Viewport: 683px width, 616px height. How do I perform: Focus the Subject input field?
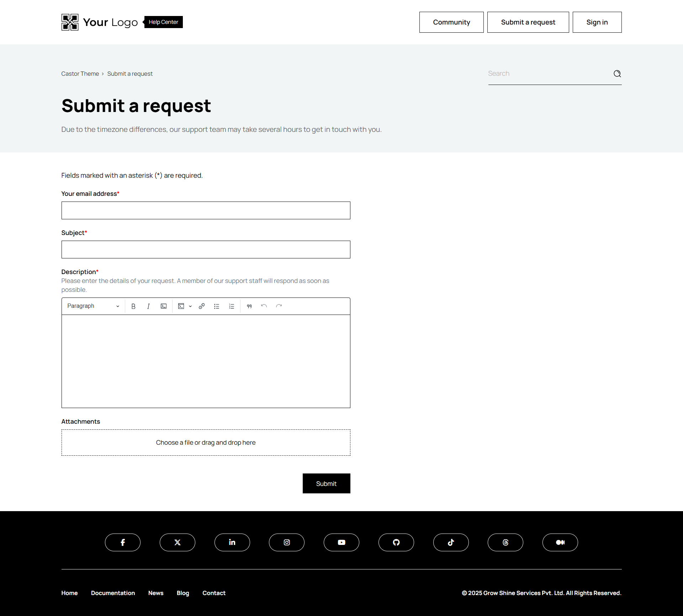[206, 250]
